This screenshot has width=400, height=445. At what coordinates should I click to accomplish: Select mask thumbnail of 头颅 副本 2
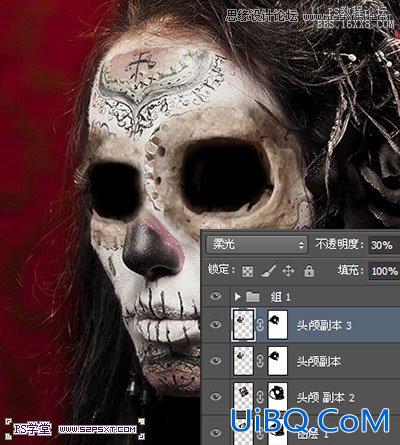(278, 397)
